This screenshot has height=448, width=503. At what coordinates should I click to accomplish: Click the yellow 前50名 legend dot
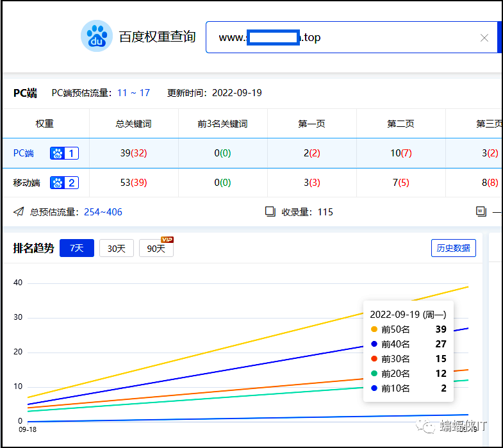pos(374,329)
